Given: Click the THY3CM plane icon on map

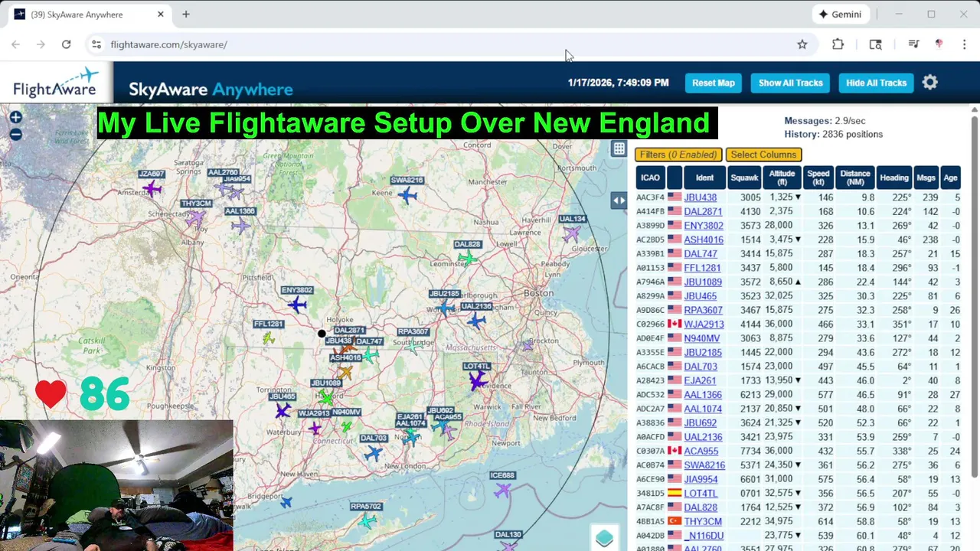Looking at the screenshot, I should pos(197,218).
